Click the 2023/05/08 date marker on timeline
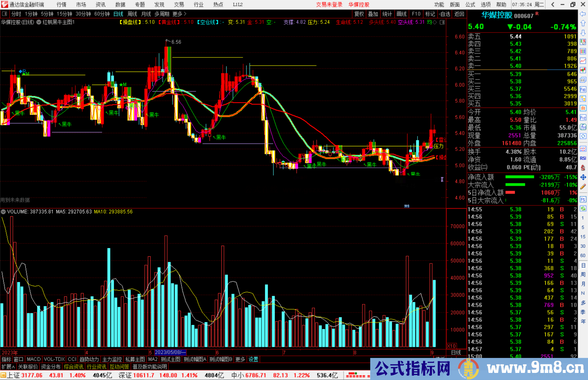The height and width of the screenshot is (380, 588). [x=170, y=352]
